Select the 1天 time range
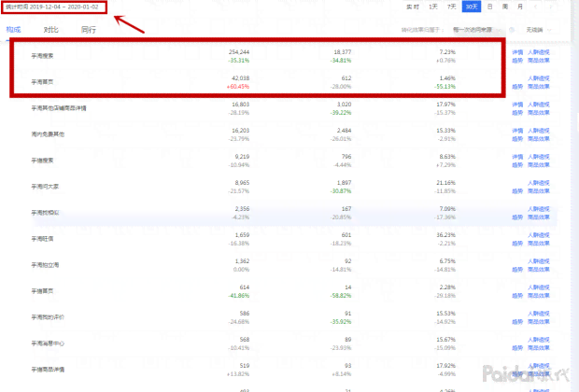The image size is (579, 392). pyautogui.click(x=432, y=7)
